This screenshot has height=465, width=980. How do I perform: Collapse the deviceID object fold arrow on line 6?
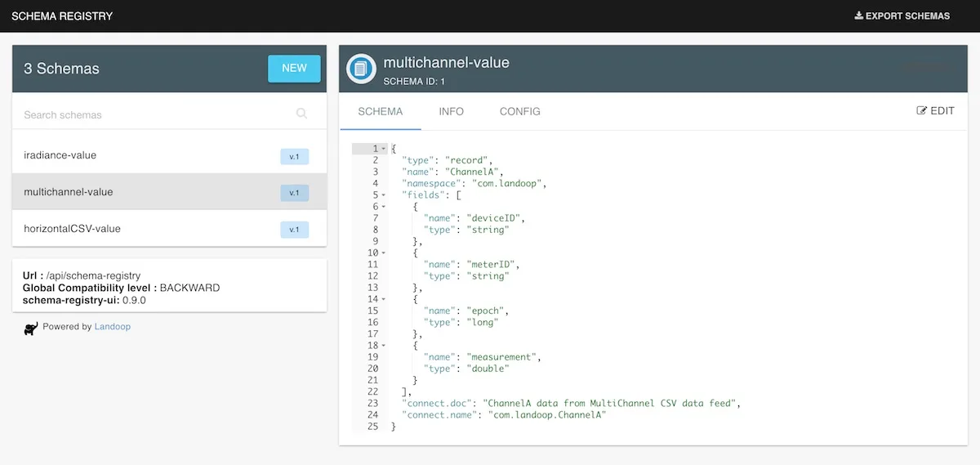(x=384, y=207)
